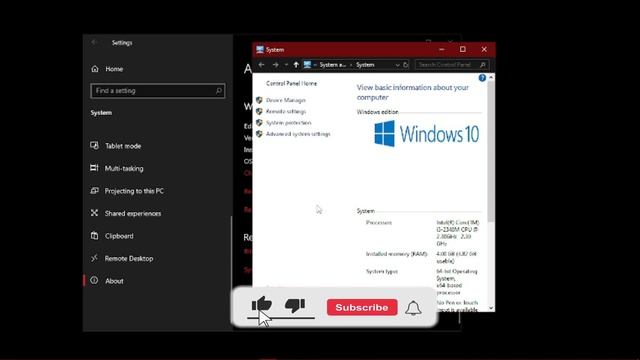640x360 pixels.
Task: Open the help question mark icon
Action: (482, 78)
